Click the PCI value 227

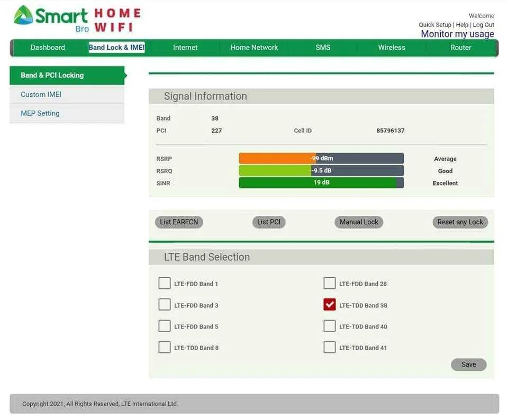tap(216, 131)
